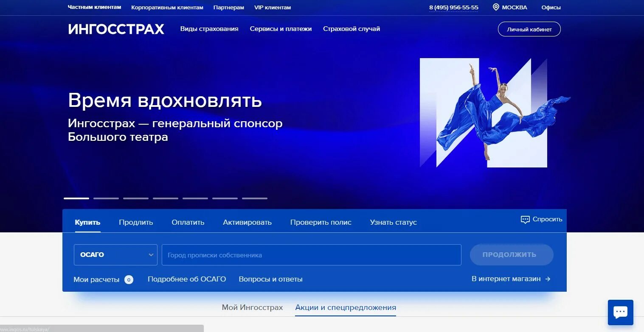This screenshot has height=332, width=644.
Task: Click the phone number 8 (495) 956-55-55
Action: coord(454,7)
